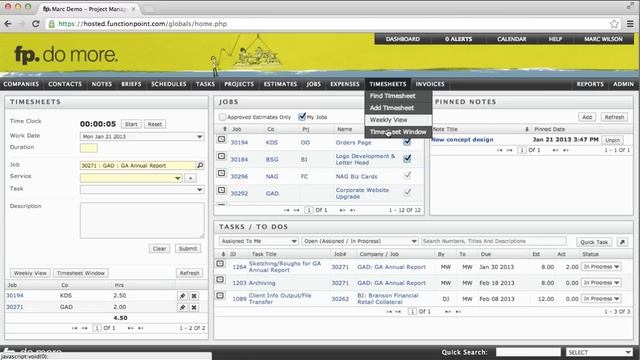Click the browser address bar
Viewport: 640px width, 360px height.
tap(327, 24)
